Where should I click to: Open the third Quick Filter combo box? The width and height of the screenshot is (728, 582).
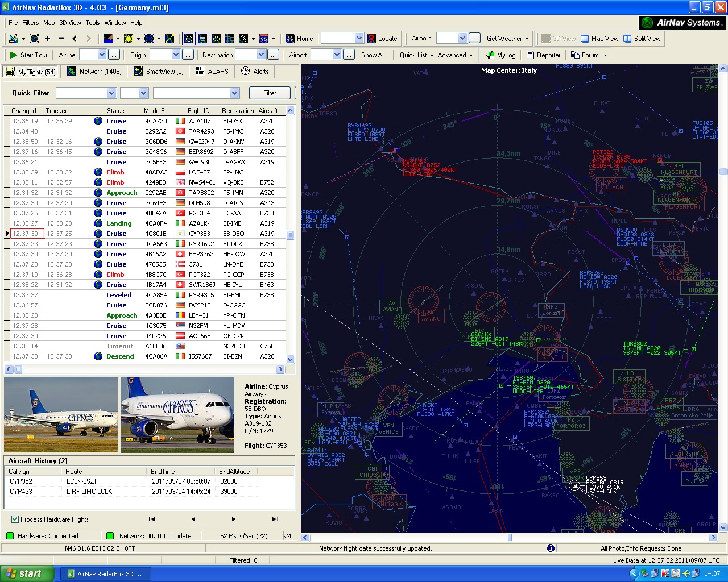tap(196, 93)
